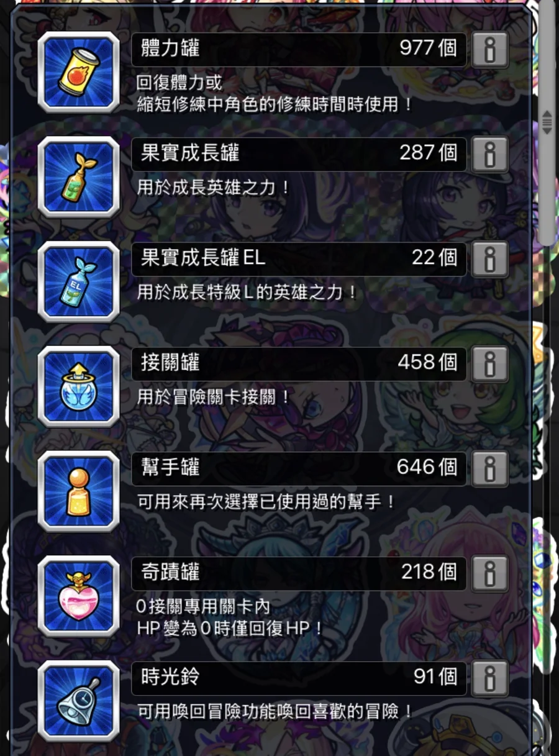
Task: Select the 接關罐 458個 name bar
Action: coord(299,364)
